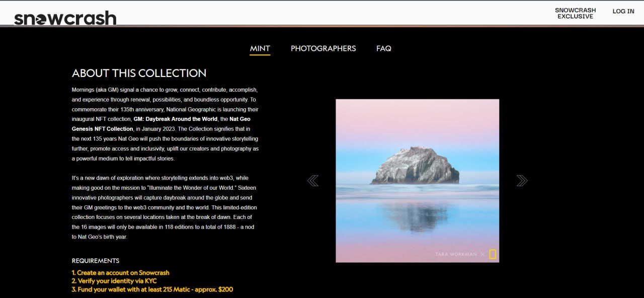The height and width of the screenshot is (298, 644).
Task: Show previous image with left chevron arrow
Action: [x=313, y=181]
